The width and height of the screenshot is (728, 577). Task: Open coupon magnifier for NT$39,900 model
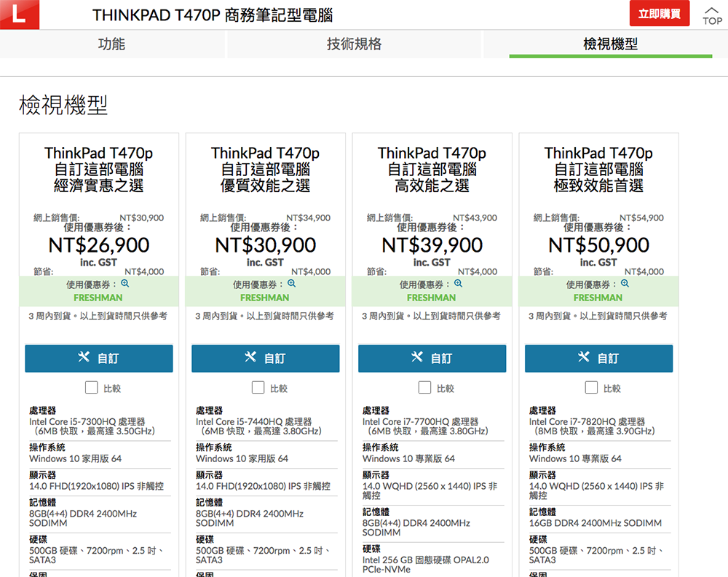(458, 283)
